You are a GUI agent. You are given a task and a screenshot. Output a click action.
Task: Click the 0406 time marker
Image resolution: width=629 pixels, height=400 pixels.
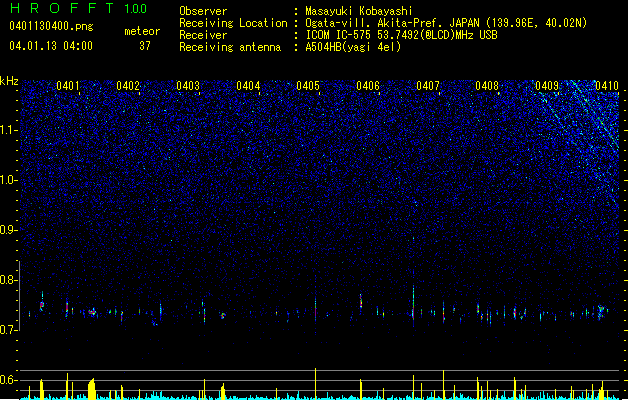tap(368, 86)
